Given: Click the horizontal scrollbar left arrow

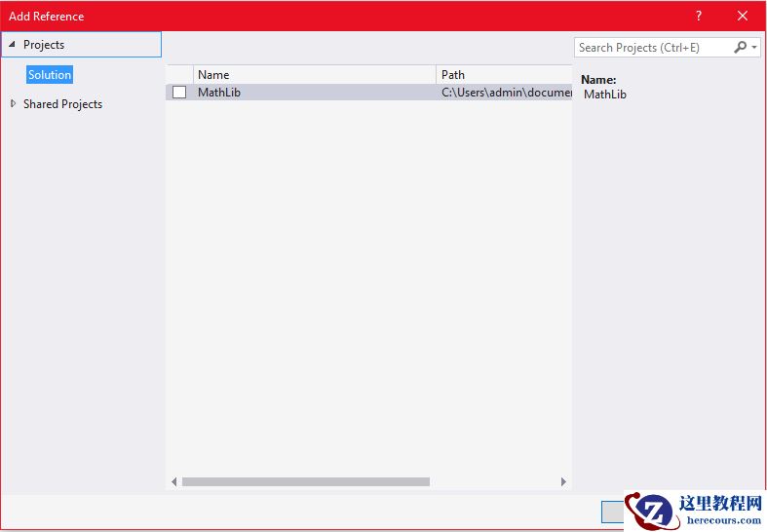Looking at the screenshot, I should pos(174,481).
